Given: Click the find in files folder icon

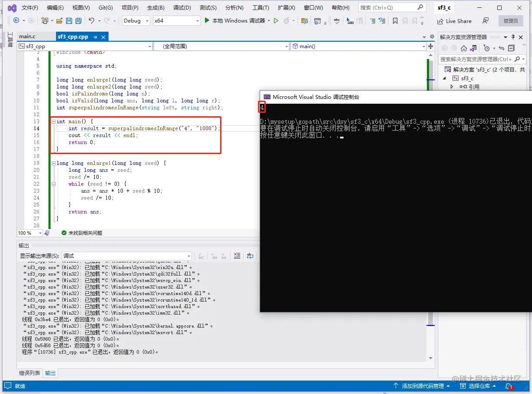Looking at the screenshot, I should 304,21.
